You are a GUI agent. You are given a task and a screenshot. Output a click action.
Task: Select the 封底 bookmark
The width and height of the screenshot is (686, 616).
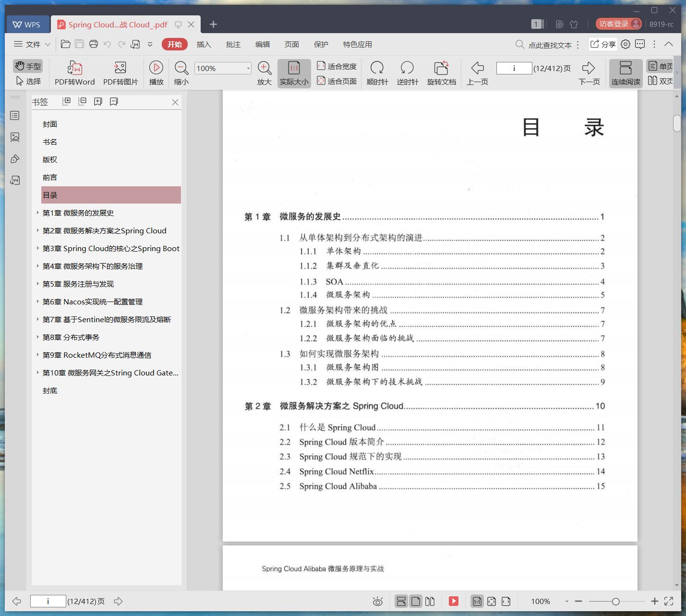[50, 390]
